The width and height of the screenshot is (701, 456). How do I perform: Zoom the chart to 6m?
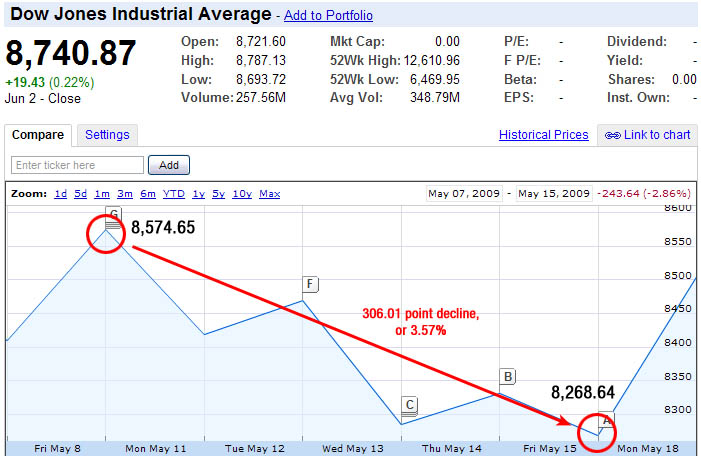(x=147, y=194)
